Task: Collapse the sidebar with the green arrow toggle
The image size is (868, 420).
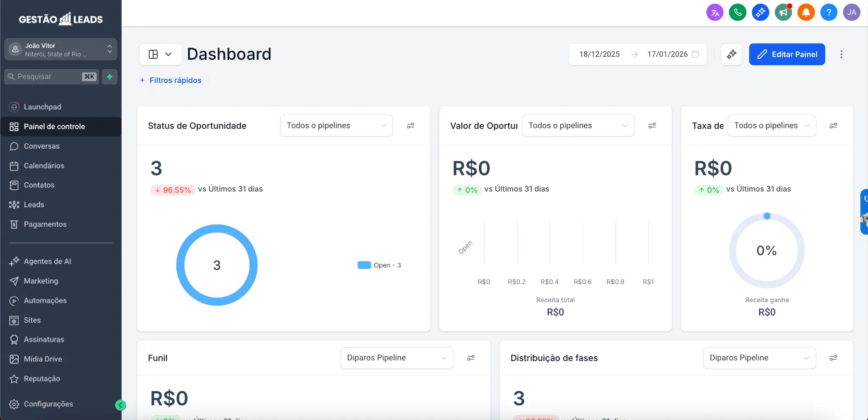Action: pos(120,405)
